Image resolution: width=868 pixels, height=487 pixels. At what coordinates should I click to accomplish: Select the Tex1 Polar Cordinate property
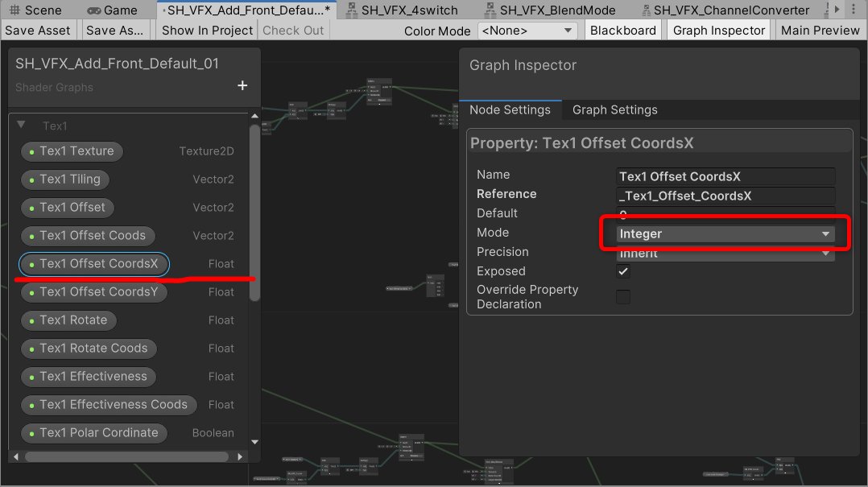[x=94, y=433]
